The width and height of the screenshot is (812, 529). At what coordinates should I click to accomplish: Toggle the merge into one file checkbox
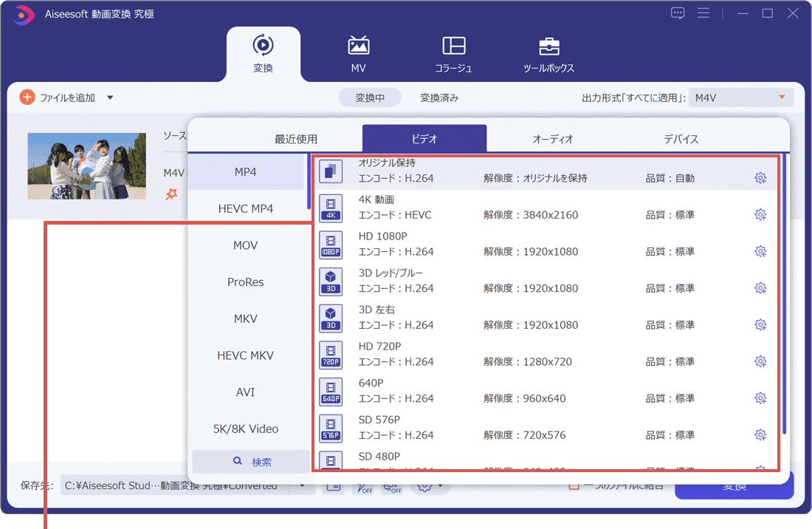(x=574, y=485)
